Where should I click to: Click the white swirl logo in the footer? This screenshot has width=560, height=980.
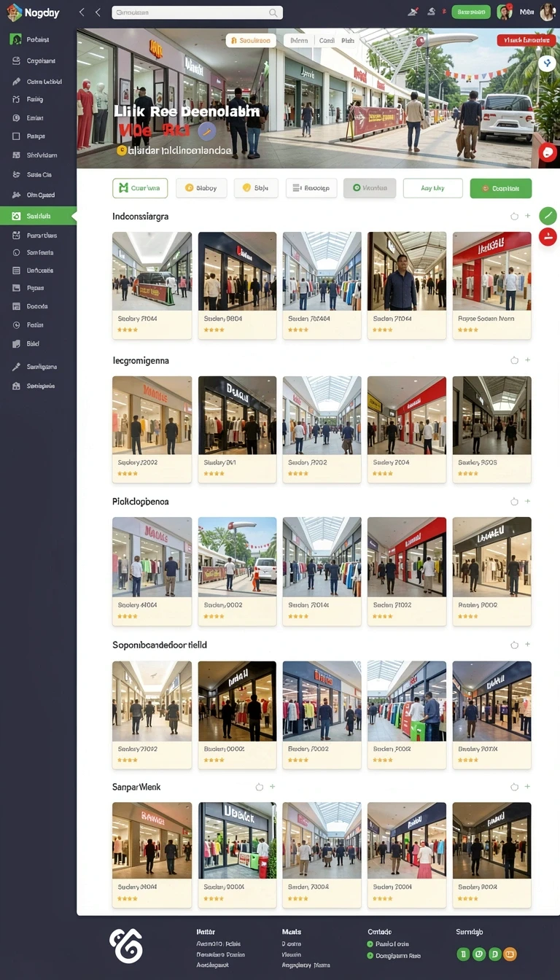126,946
